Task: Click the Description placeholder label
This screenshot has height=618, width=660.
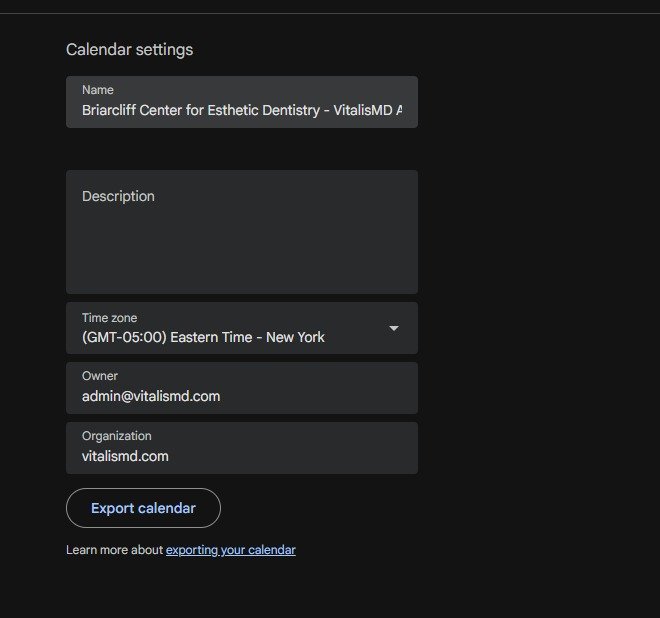Action: tap(118, 197)
